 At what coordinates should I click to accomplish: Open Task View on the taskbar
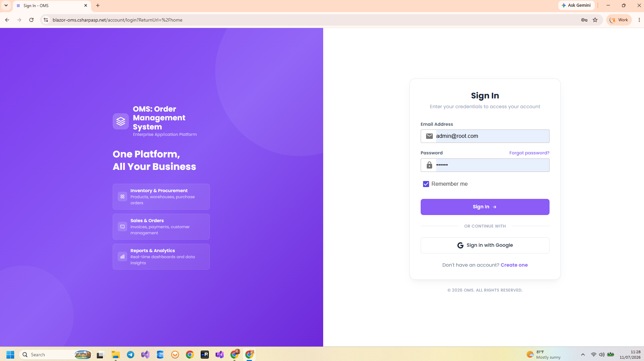pyautogui.click(x=101, y=355)
